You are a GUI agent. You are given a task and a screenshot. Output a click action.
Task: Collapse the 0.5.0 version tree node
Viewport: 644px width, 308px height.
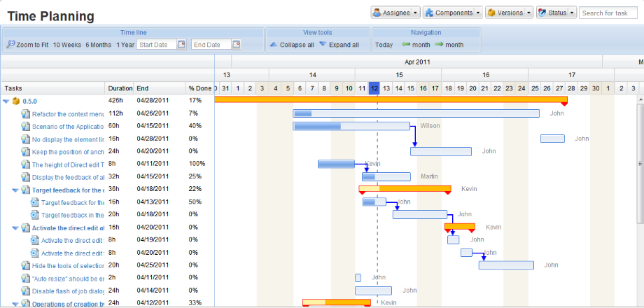[x=6, y=101]
